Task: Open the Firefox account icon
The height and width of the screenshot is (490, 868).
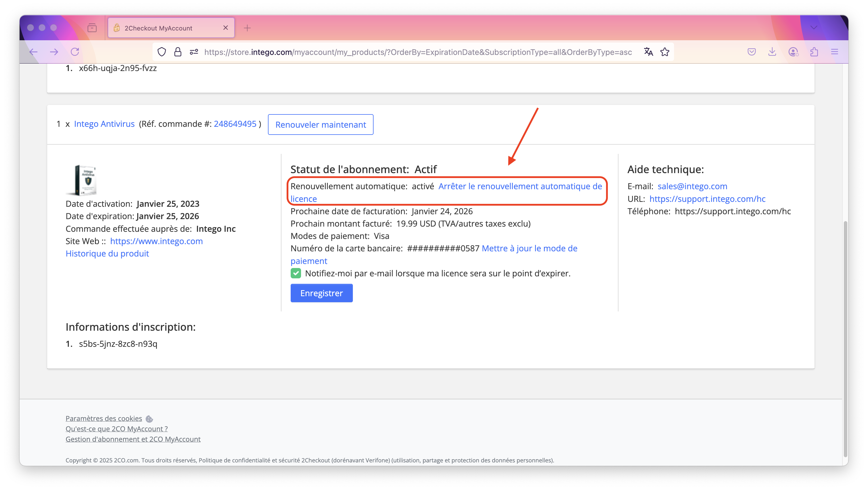Action: (793, 52)
